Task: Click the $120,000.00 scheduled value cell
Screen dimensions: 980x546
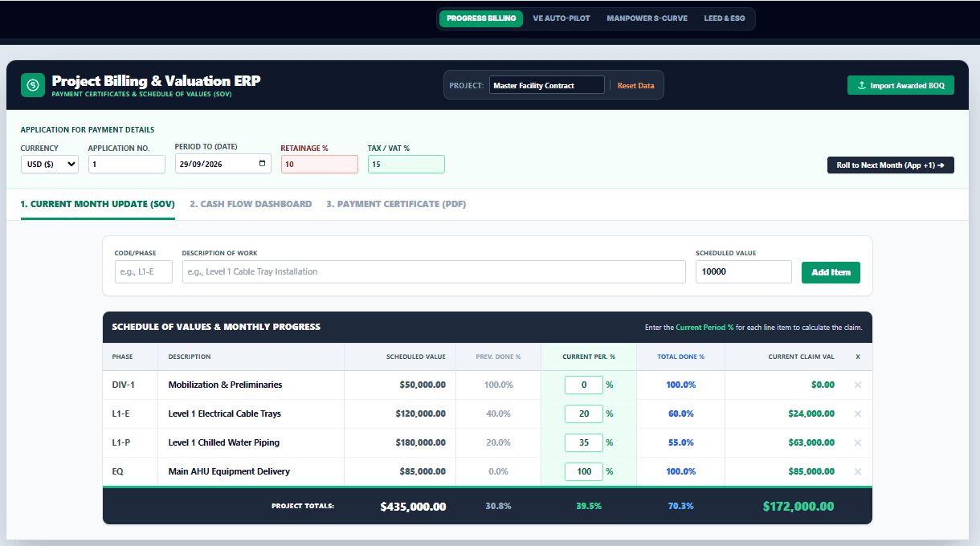Action: (420, 414)
